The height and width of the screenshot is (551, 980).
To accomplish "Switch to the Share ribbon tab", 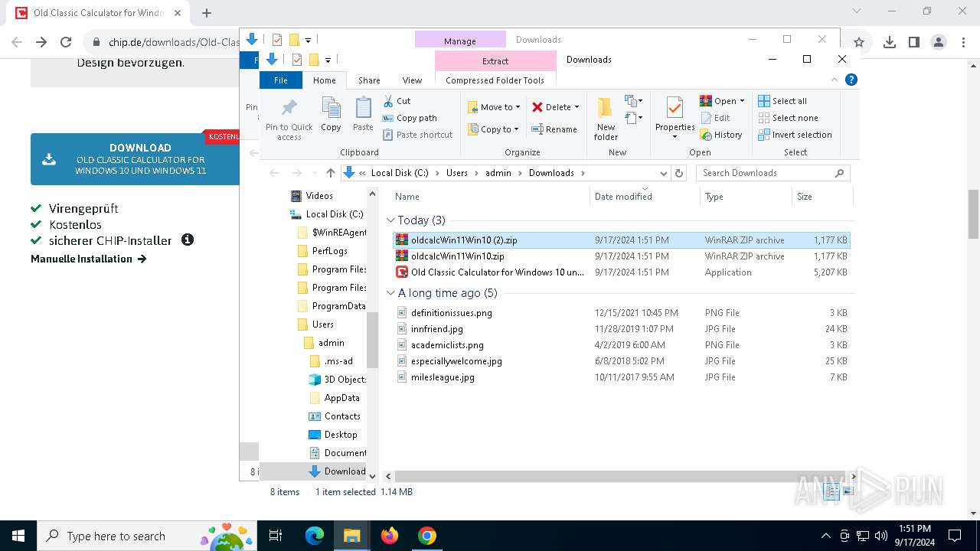I will click(369, 80).
